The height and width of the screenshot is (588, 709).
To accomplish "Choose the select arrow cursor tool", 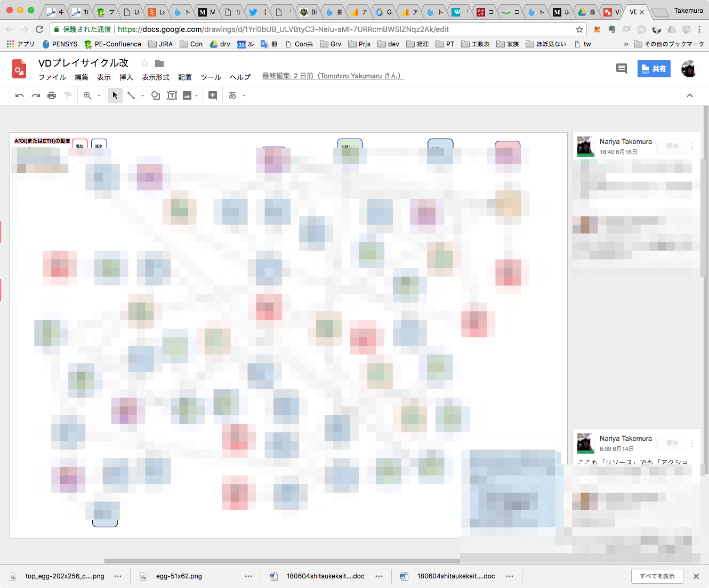I will [x=115, y=95].
